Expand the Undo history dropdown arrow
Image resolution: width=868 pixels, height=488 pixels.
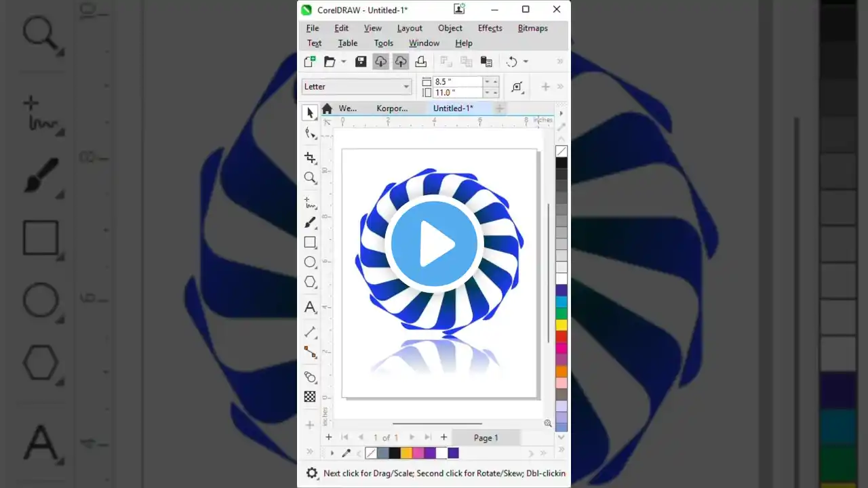pyautogui.click(x=526, y=62)
